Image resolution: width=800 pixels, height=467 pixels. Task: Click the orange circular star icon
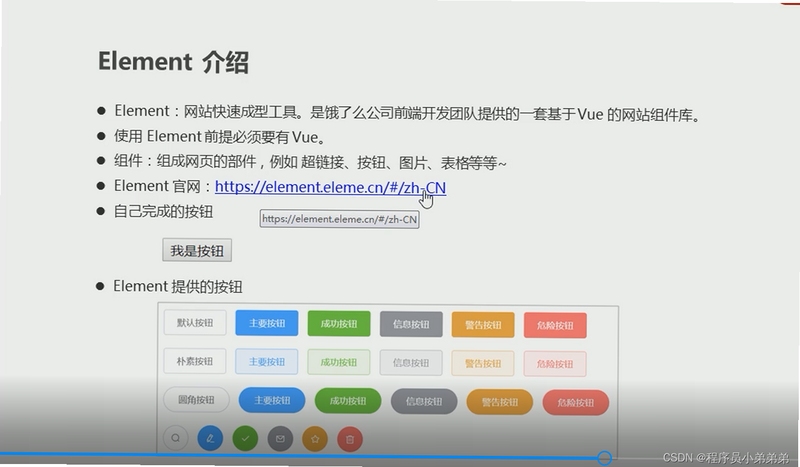click(x=315, y=439)
